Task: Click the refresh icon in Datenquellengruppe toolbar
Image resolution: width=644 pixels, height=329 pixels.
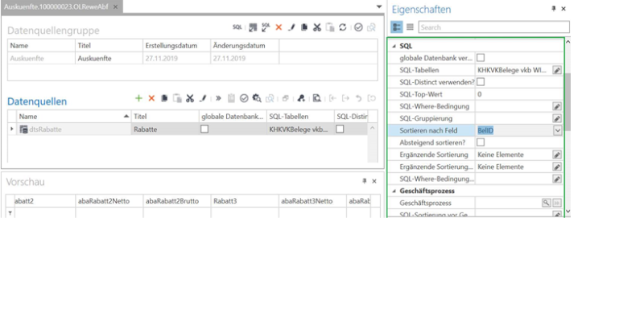Action: tap(344, 27)
